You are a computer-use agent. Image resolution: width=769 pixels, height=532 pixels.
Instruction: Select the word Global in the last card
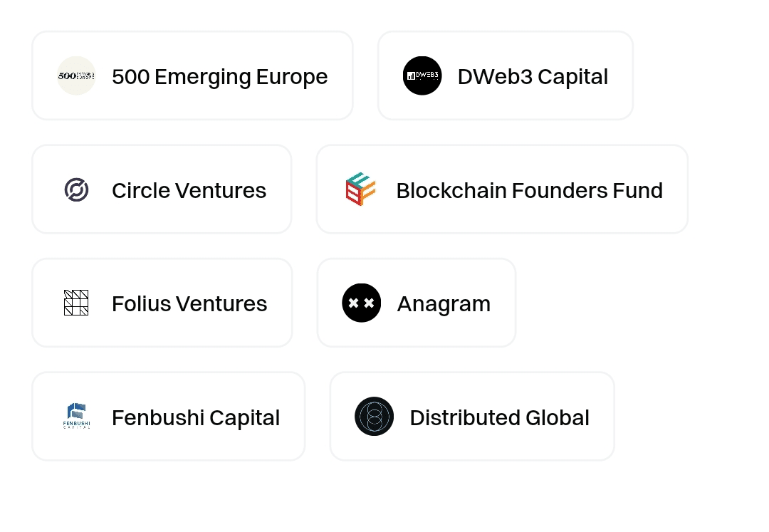pos(558,418)
